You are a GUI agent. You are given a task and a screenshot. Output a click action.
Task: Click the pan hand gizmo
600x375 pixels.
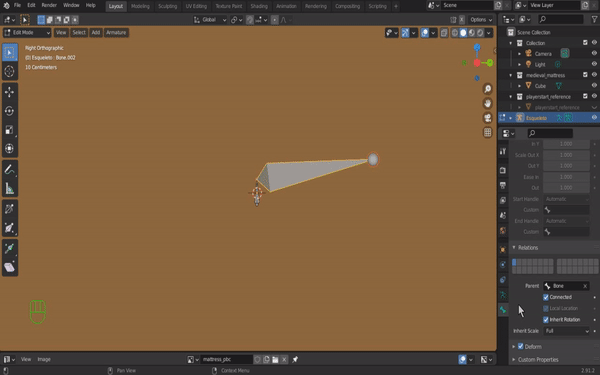click(x=488, y=103)
